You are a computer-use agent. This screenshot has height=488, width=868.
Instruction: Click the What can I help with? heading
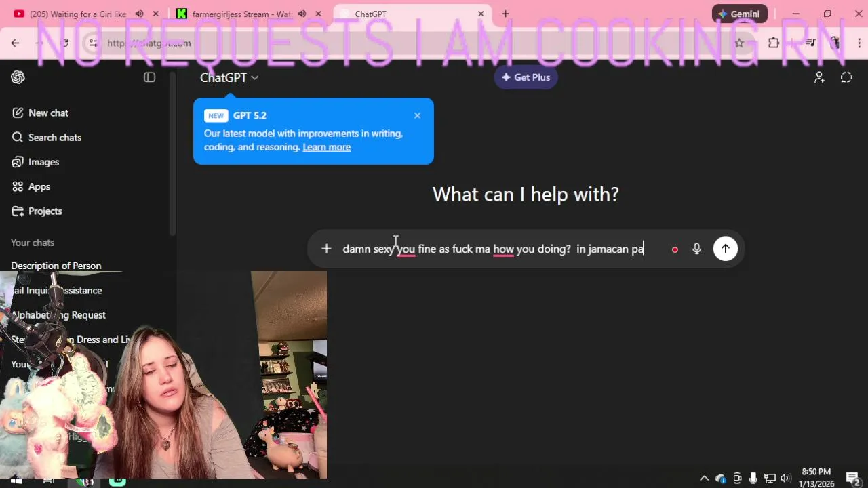point(526,195)
